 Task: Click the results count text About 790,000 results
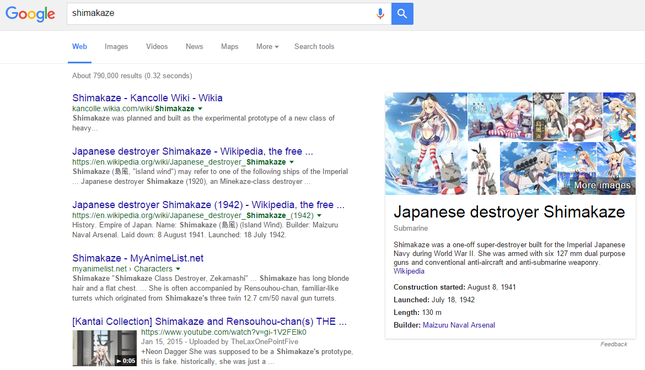[x=132, y=76]
